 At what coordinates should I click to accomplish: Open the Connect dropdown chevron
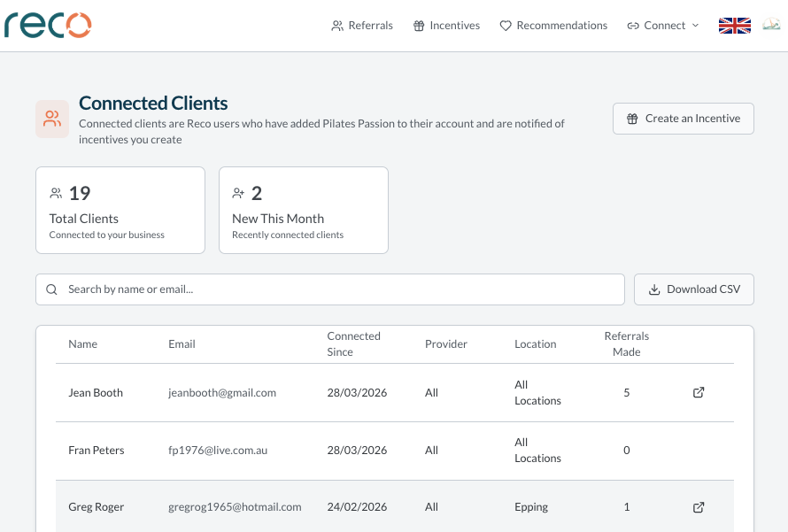coord(693,26)
